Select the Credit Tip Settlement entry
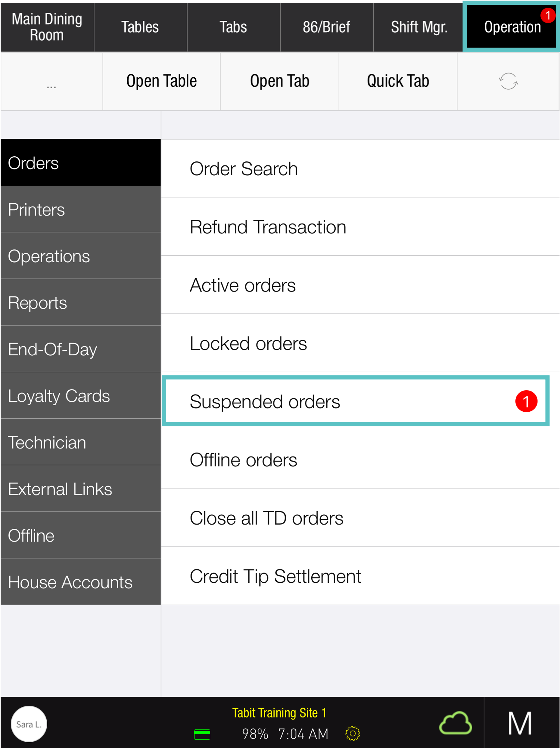The height and width of the screenshot is (748, 560). pyautogui.click(x=360, y=576)
